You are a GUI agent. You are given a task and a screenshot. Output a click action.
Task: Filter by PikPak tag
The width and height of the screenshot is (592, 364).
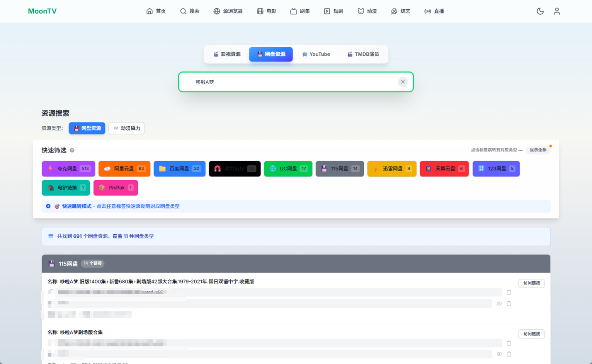[116, 188]
